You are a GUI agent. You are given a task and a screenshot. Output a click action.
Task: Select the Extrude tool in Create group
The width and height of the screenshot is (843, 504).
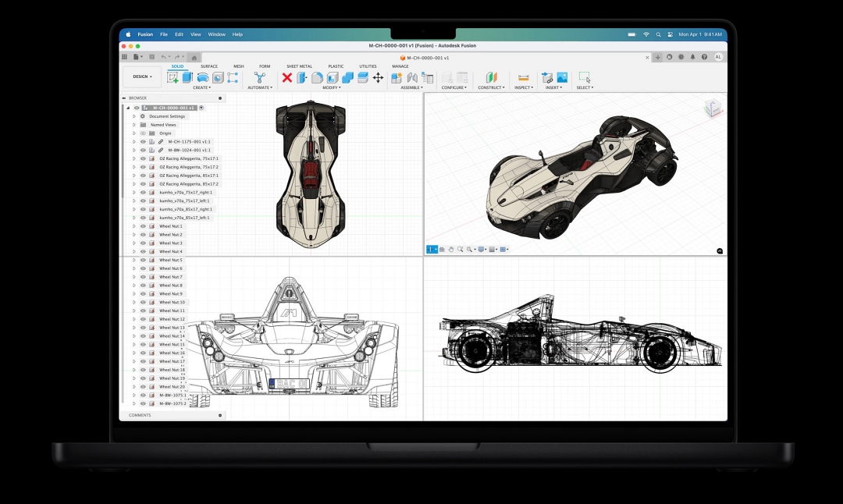coord(187,77)
